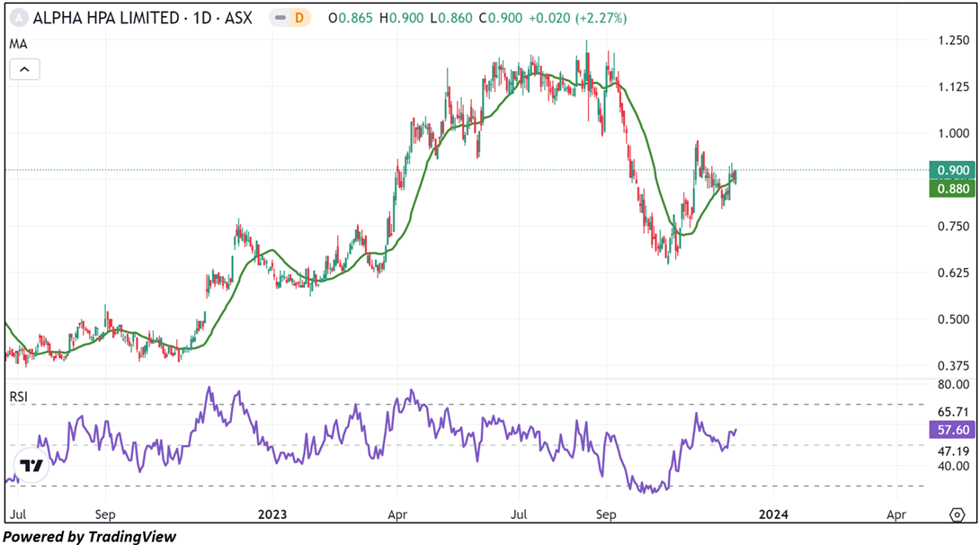The image size is (980, 545).
Task: Click the 0.500 price axis label
Action: [x=953, y=319]
